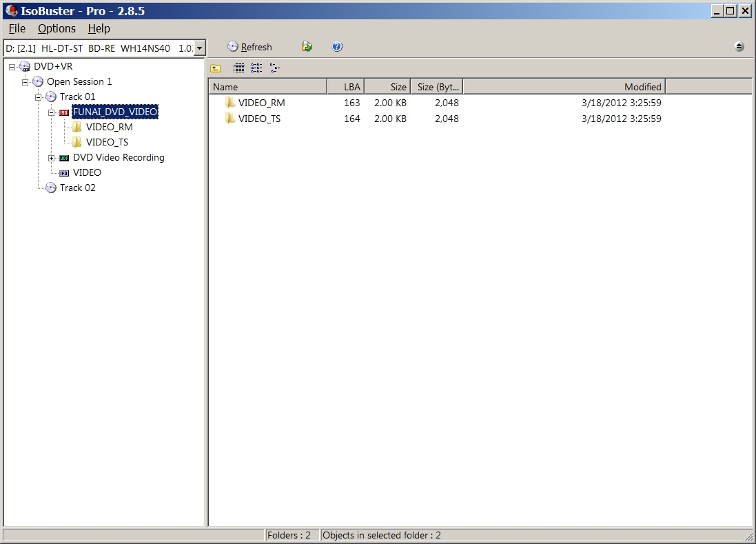Click the Track 02 disc icon
The image size is (756, 544).
pos(50,188)
